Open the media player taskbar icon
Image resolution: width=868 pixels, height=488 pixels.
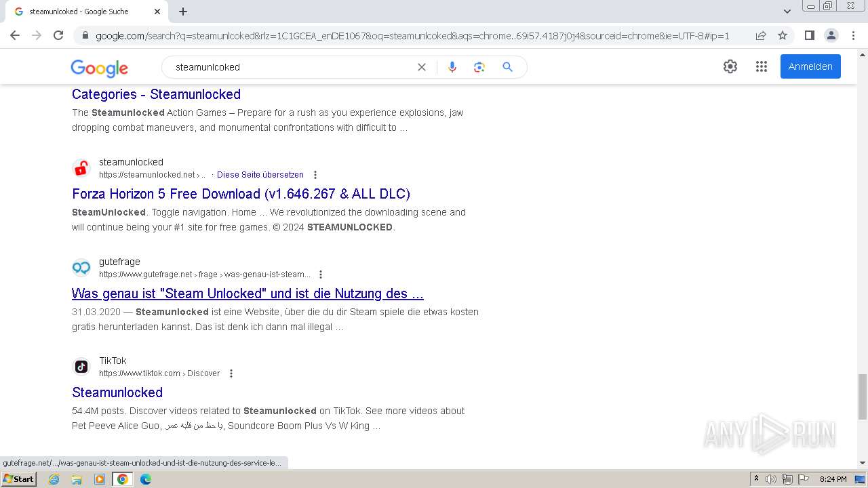(100, 479)
